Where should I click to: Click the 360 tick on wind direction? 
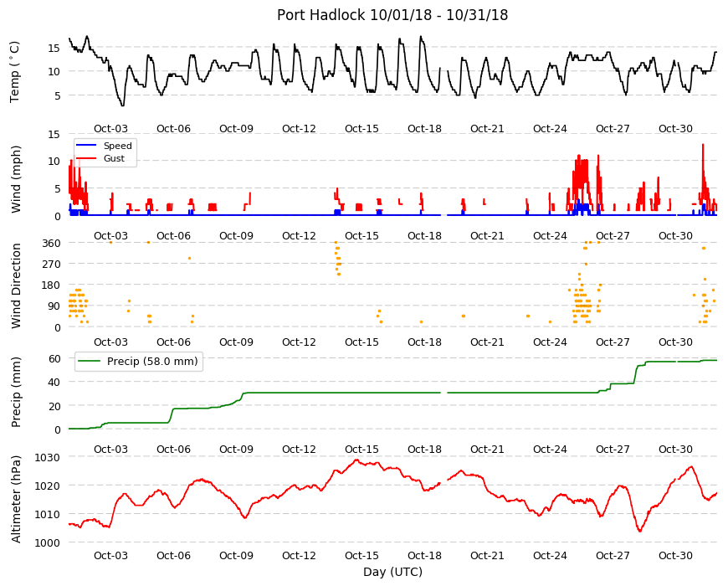pos(52,244)
